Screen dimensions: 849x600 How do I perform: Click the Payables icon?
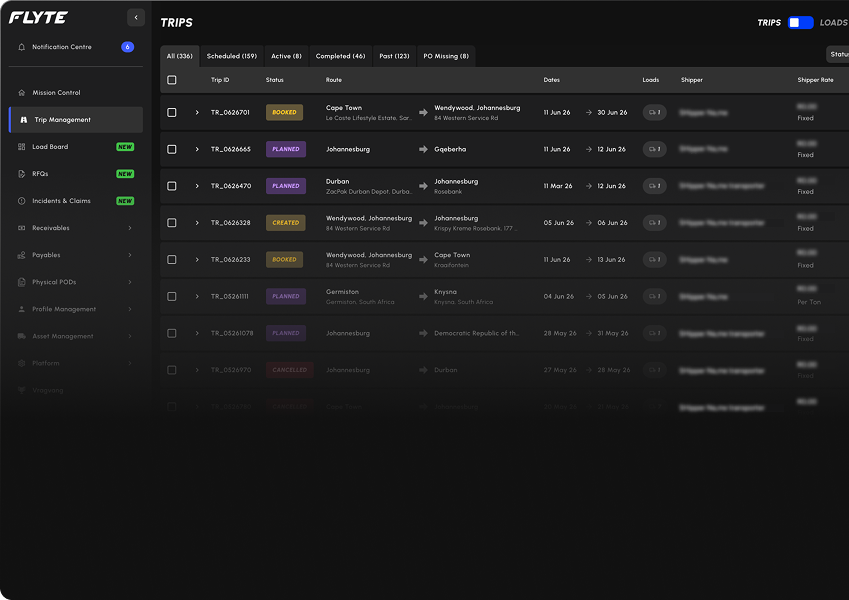pos(22,255)
